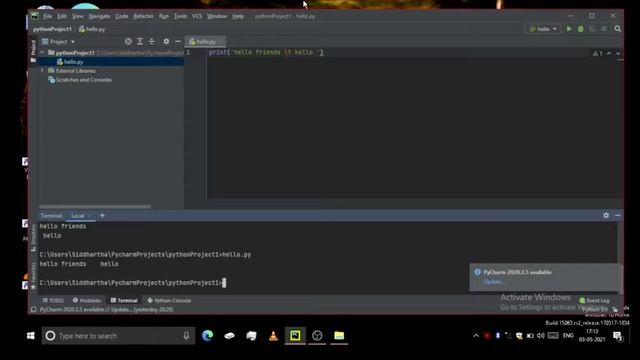This screenshot has width=640, height=360.
Task: Open the Window menu
Action: [x=217, y=16]
